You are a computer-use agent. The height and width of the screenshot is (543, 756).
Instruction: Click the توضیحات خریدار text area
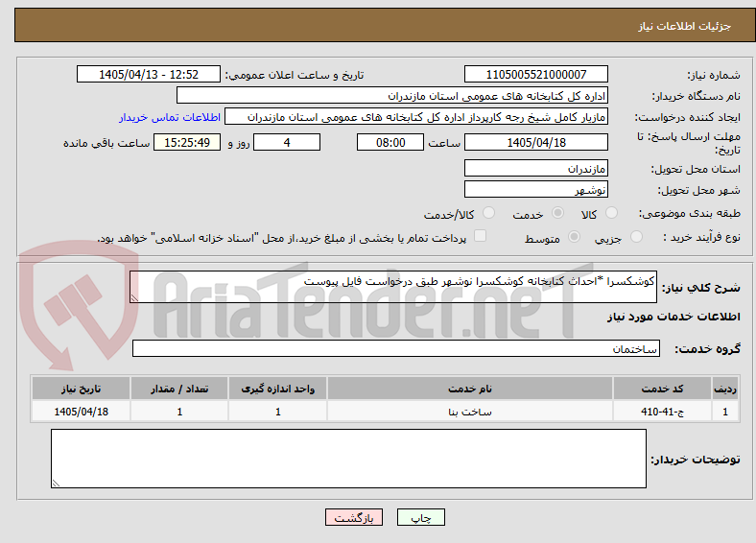(348, 459)
